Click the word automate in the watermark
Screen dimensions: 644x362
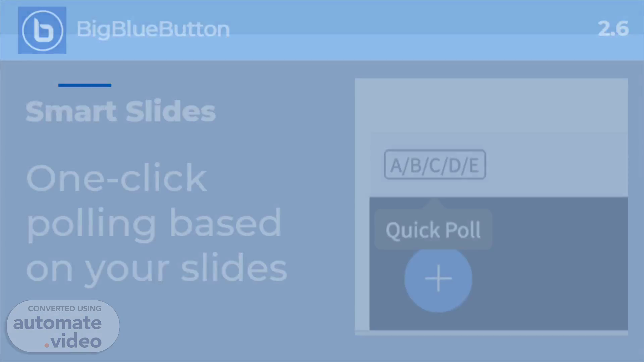(x=57, y=323)
